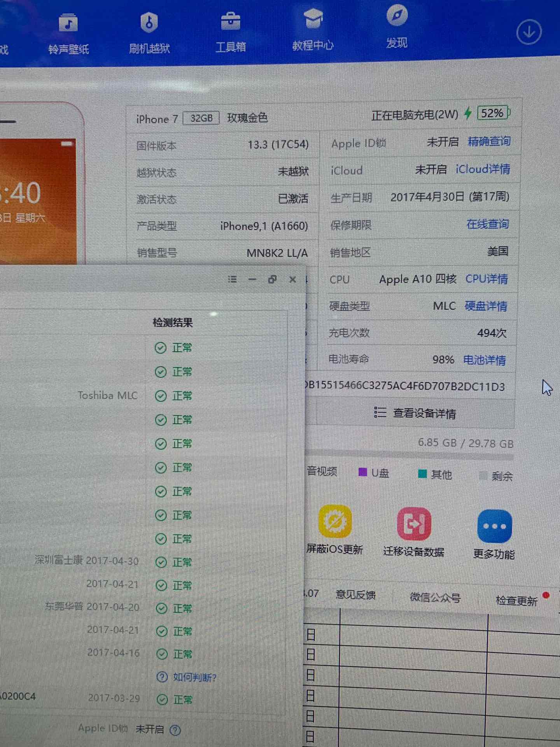560x747 pixels.
Task: Click the normal status beside Toshiba MLC
Action: pyautogui.click(x=173, y=396)
